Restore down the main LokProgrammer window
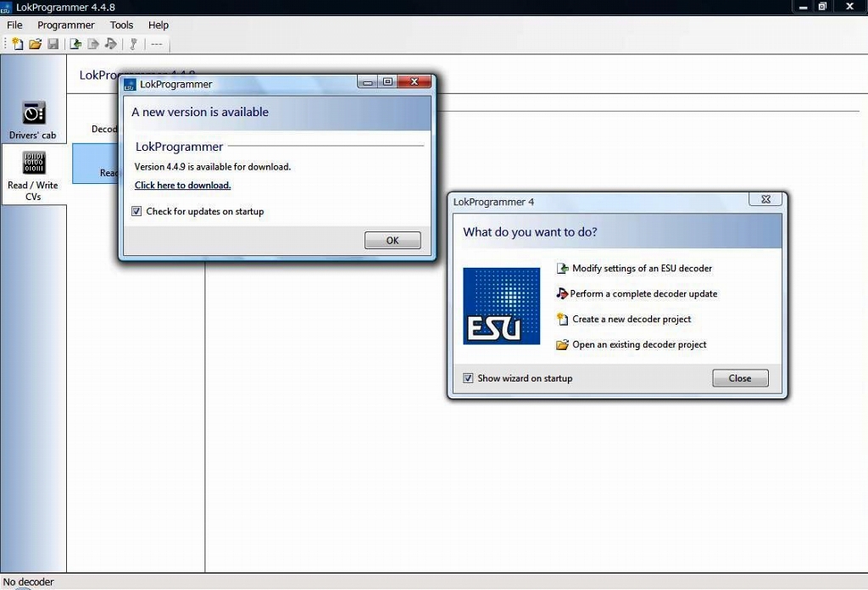Image resolution: width=868 pixels, height=590 pixels. [822, 7]
